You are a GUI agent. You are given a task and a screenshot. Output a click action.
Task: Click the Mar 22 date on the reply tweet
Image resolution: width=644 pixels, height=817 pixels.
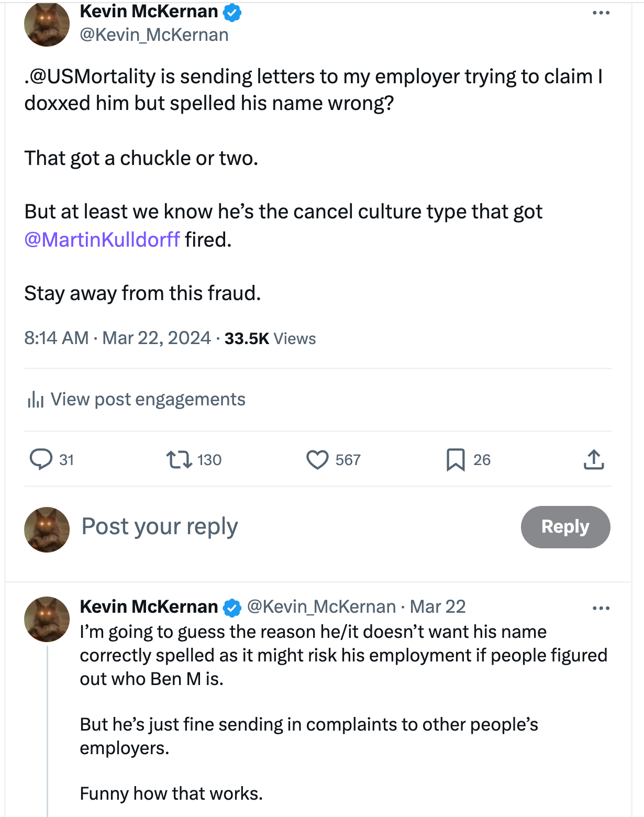tap(438, 606)
